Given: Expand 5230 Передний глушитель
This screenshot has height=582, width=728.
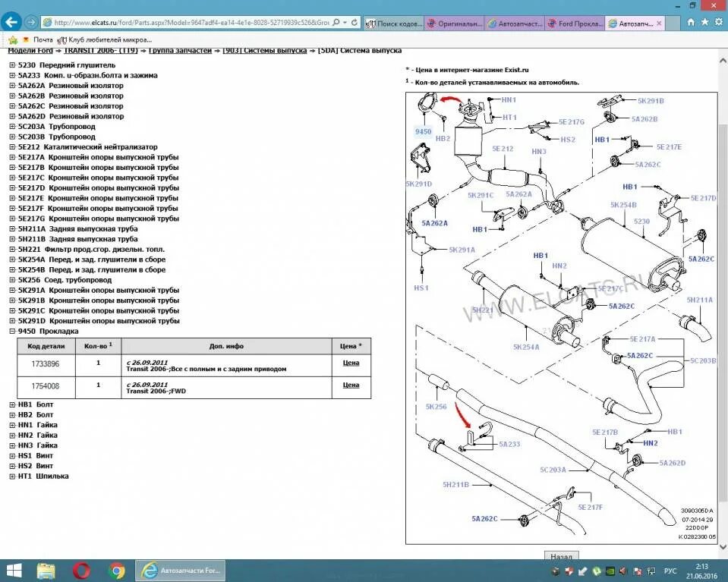Looking at the screenshot, I should pyautogui.click(x=13, y=65).
